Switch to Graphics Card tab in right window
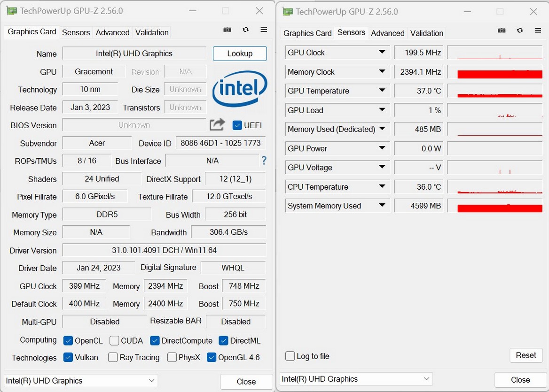Image resolution: width=549 pixels, height=392 pixels. coord(307,33)
